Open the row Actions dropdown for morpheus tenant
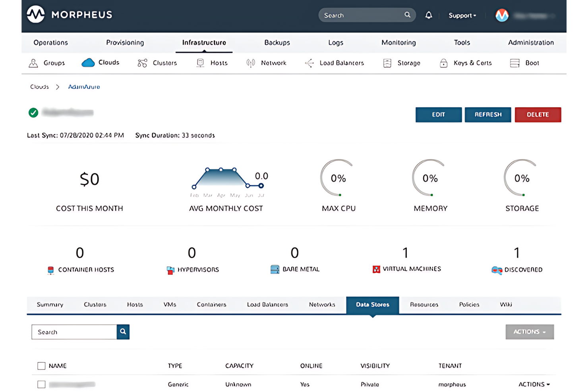 coord(534,384)
